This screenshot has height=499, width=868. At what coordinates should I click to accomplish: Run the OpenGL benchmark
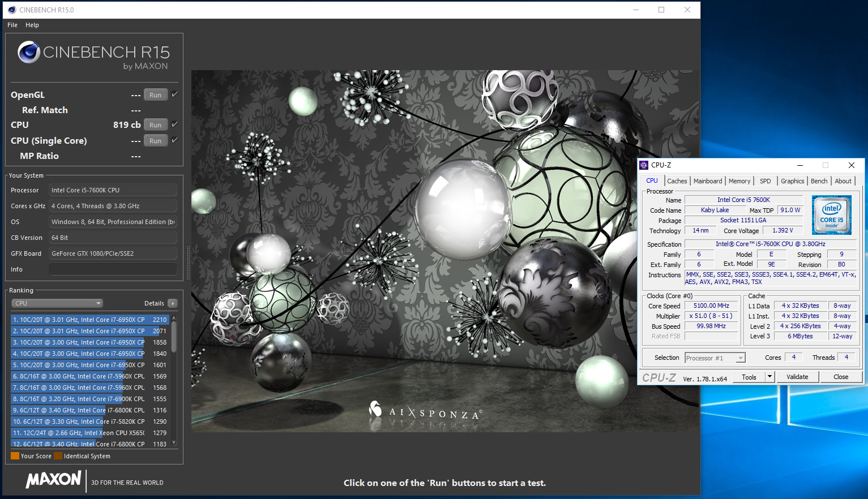click(156, 95)
